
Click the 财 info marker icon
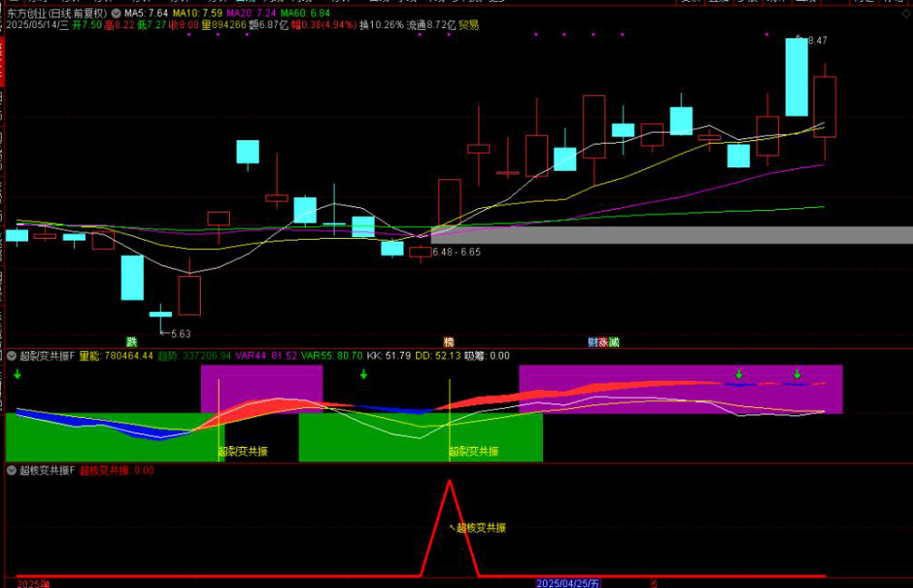click(x=593, y=342)
